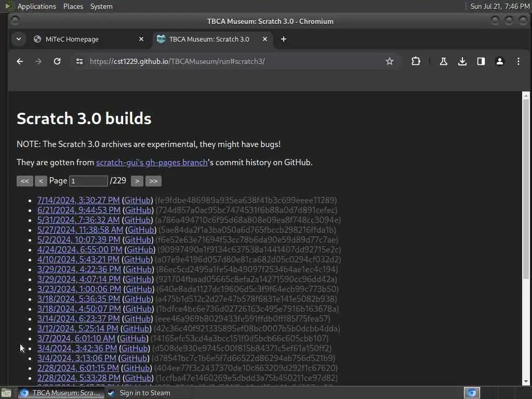Open the 3/12/2024, 5:25:14 PM build
This screenshot has height=399, width=532.
78,328
